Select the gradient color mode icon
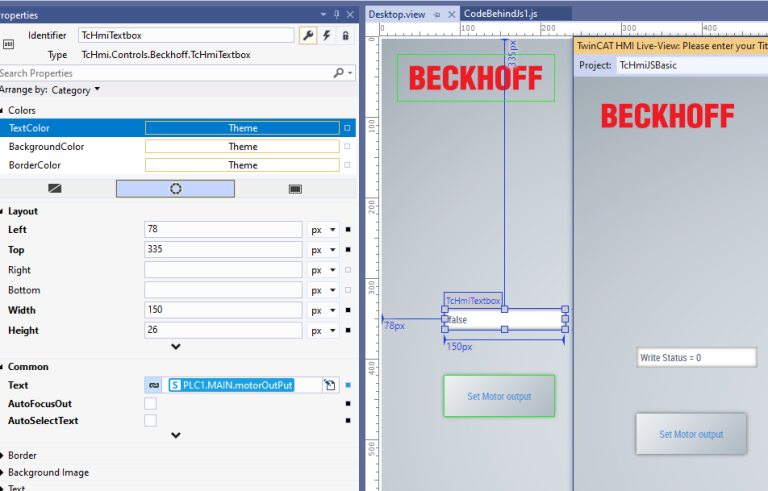768x491 pixels. 55,189
